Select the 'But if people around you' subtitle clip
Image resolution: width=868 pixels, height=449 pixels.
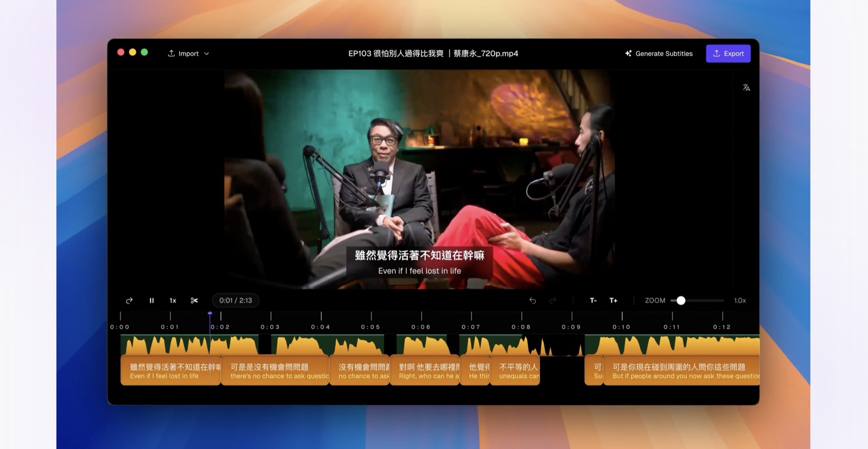click(x=681, y=371)
